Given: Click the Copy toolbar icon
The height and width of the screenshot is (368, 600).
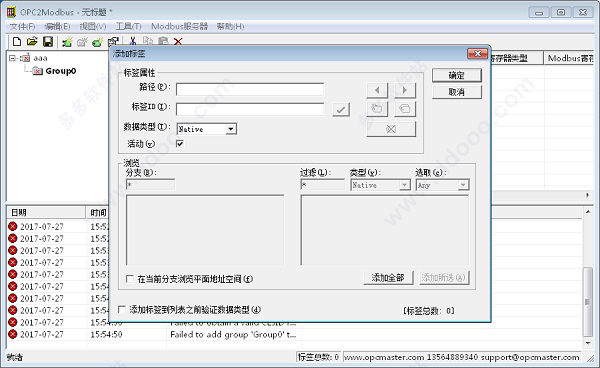Looking at the screenshot, I should (148, 41).
